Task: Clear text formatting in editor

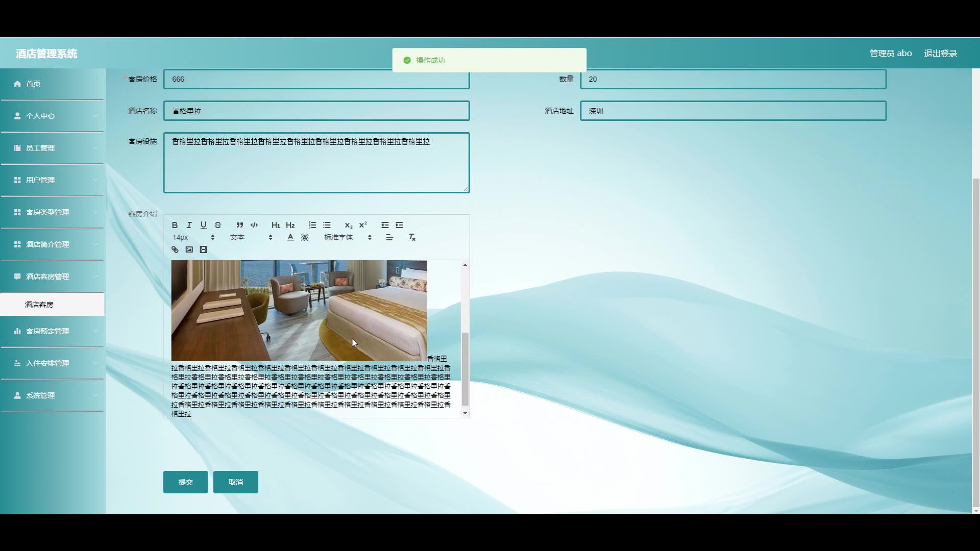Action: pos(411,237)
